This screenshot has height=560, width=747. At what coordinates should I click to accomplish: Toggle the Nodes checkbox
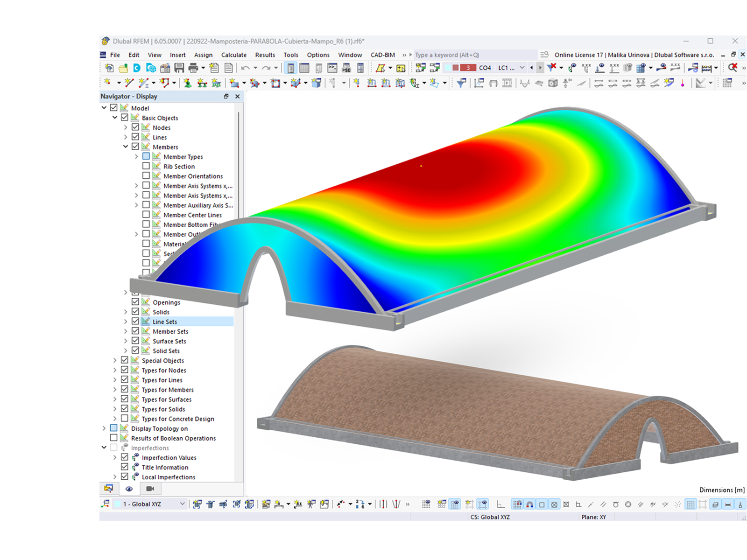click(x=135, y=127)
